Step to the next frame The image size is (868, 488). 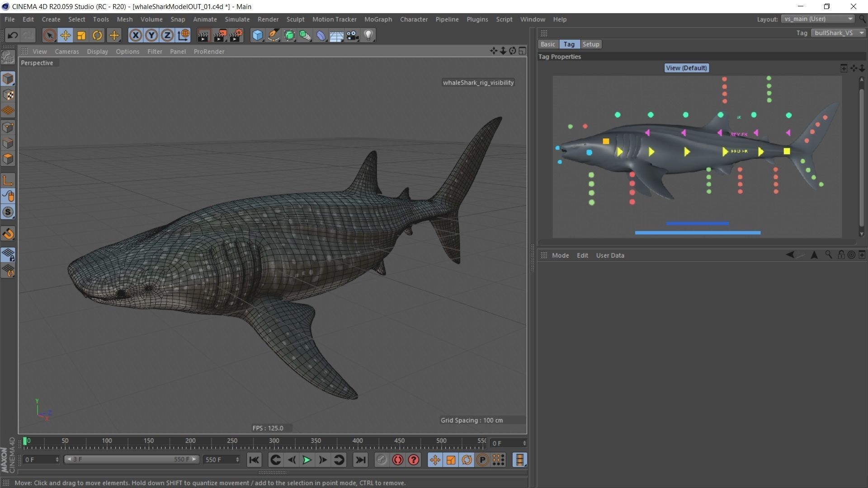pos(323,460)
